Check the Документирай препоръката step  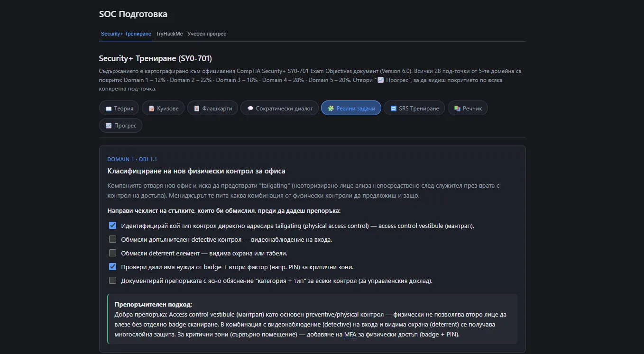click(112, 281)
